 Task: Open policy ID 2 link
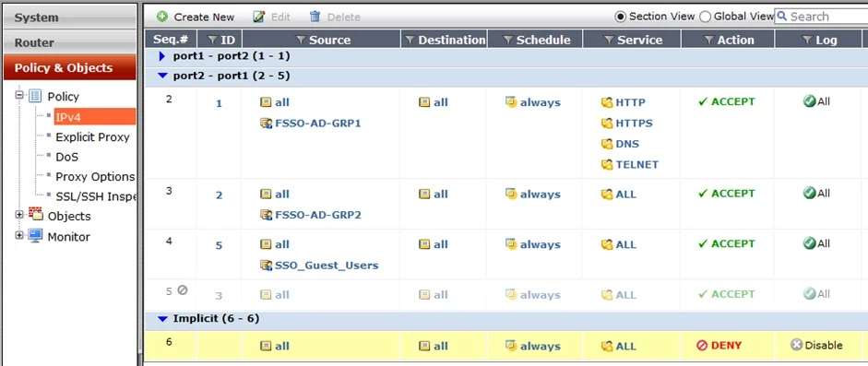point(220,195)
